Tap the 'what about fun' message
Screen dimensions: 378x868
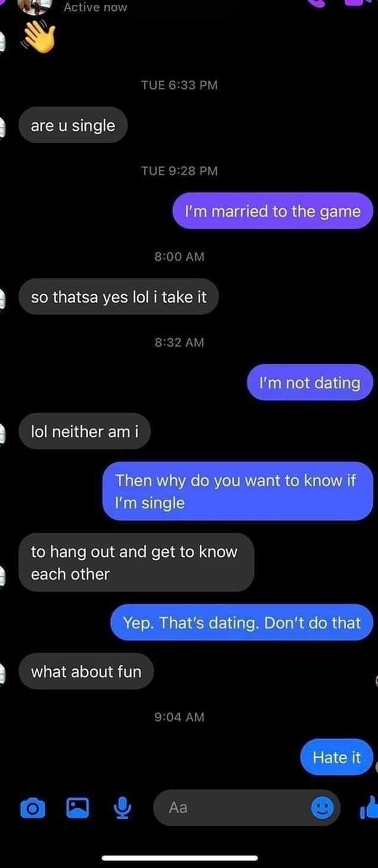click(x=87, y=671)
